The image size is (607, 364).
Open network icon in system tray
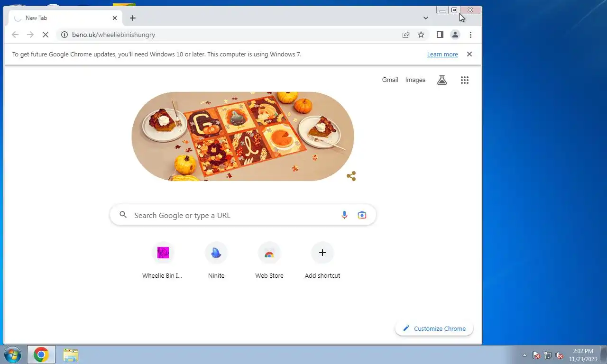[x=548, y=355]
